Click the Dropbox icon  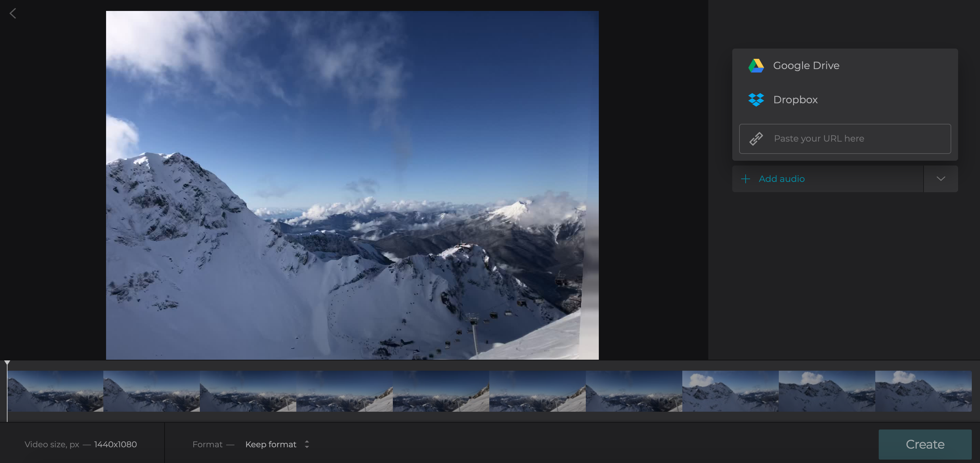tap(756, 99)
